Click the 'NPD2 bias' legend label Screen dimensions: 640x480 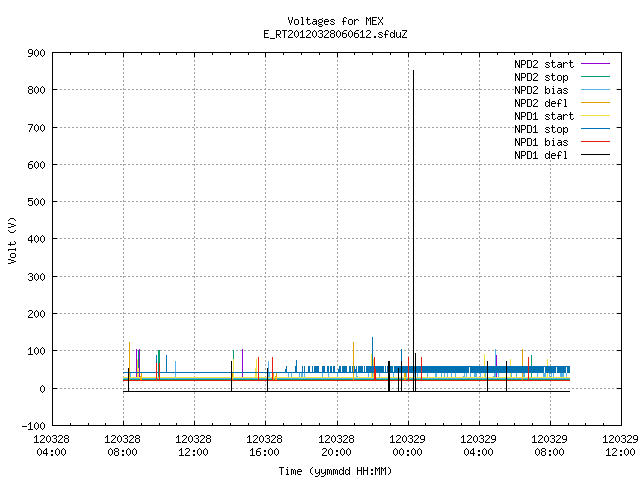point(541,90)
